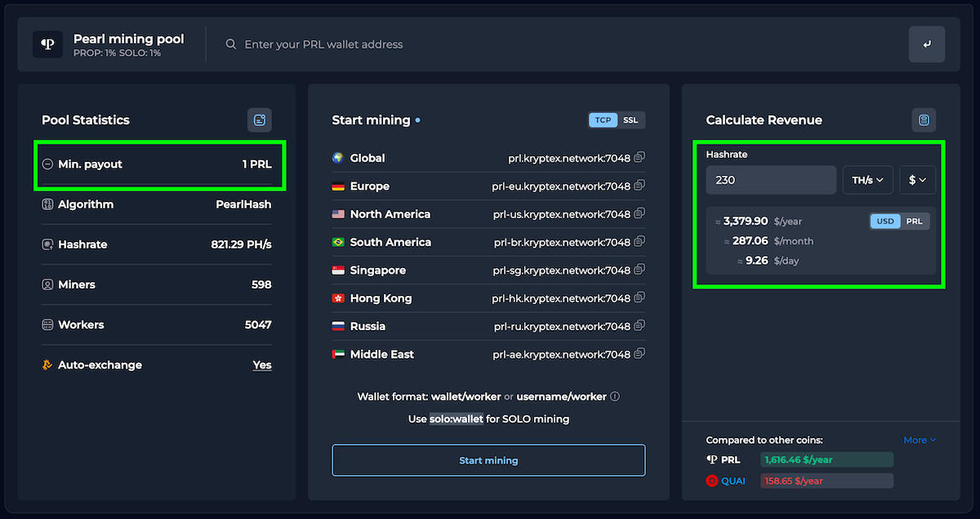Click the Global globe flag icon
The image size is (980, 519).
338,158
